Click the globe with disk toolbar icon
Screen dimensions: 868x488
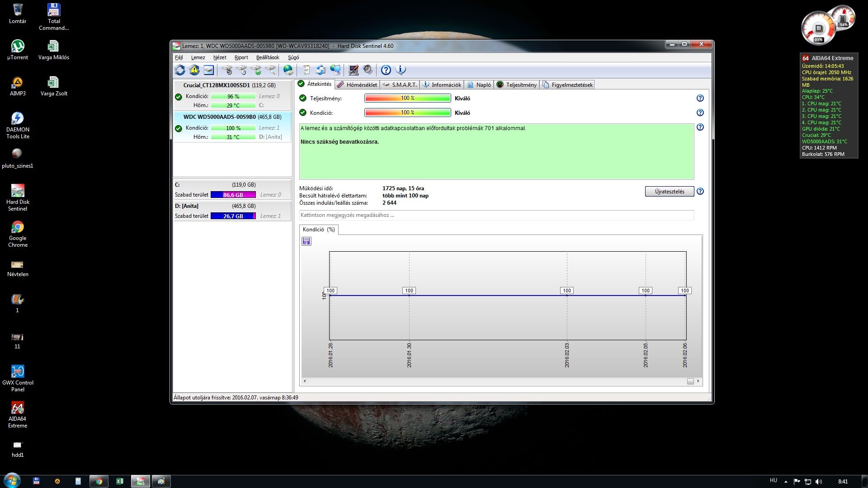click(x=288, y=70)
